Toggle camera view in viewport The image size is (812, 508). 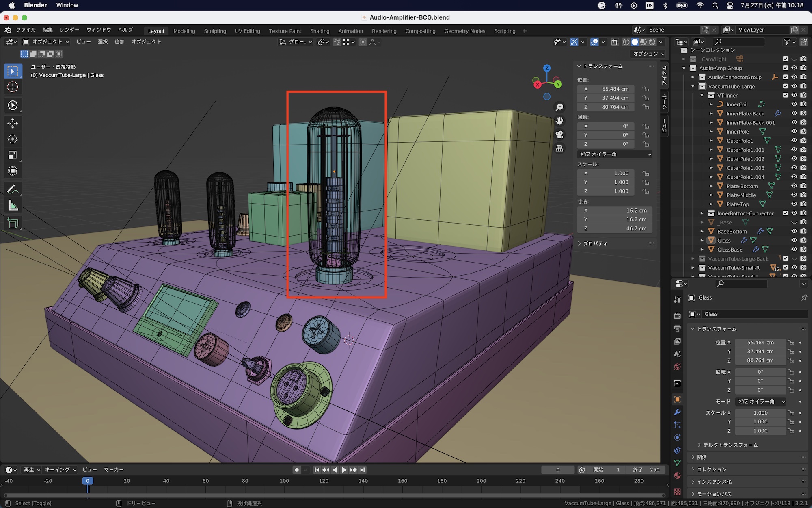point(559,135)
